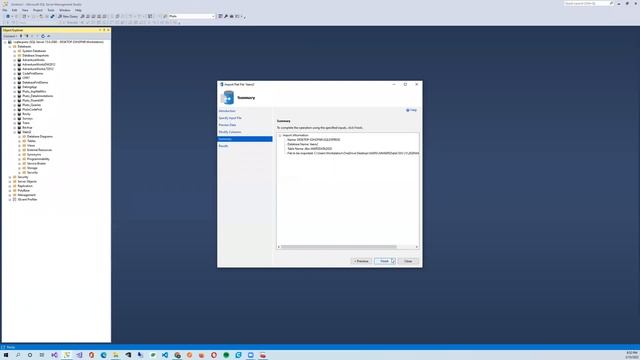Click the Finish button in the wizard
Image resolution: width=640 pixels, height=360 pixels.
click(384, 261)
